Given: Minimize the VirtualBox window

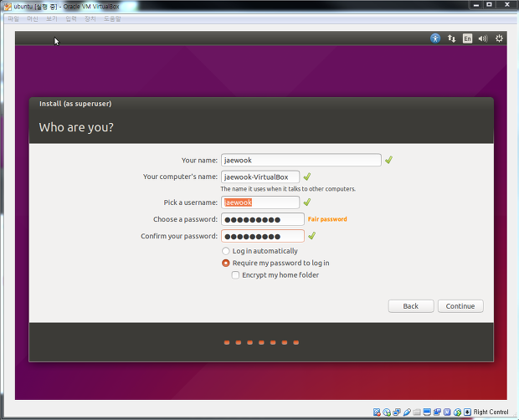Looking at the screenshot, I should pos(476,5).
